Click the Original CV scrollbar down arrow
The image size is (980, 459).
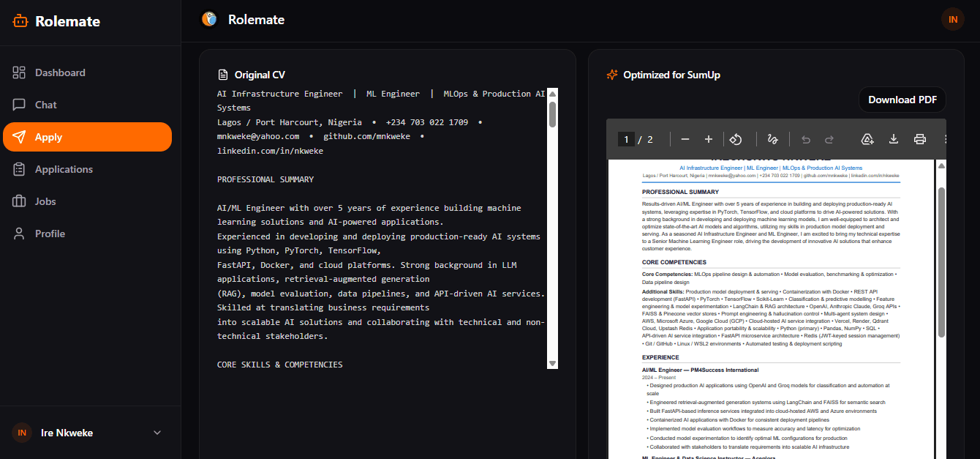click(x=552, y=363)
